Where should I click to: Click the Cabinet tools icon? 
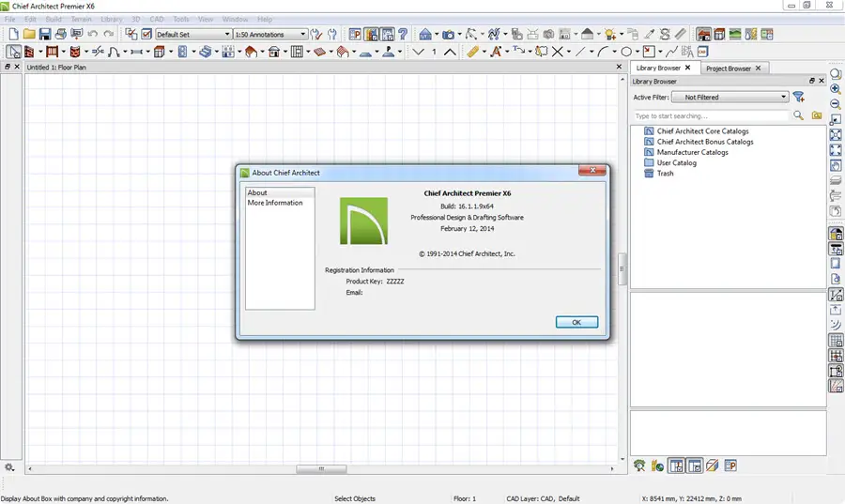point(159,52)
